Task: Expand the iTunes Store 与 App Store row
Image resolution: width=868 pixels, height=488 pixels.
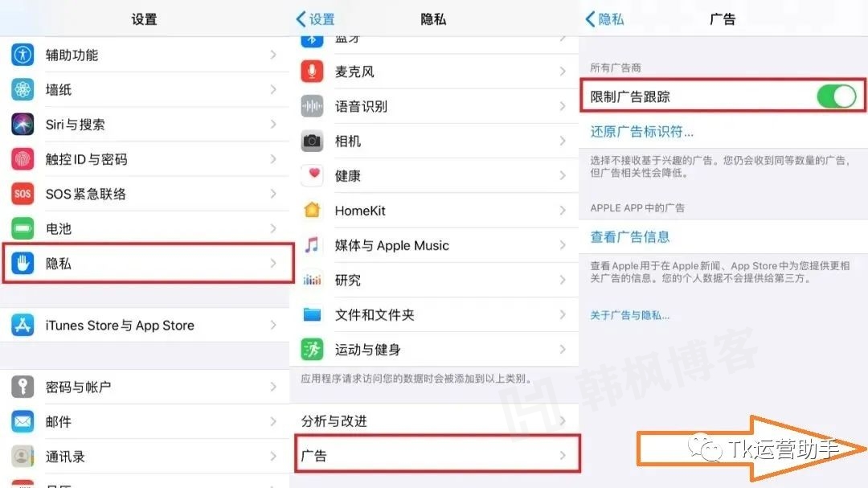Action: (145, 325)
